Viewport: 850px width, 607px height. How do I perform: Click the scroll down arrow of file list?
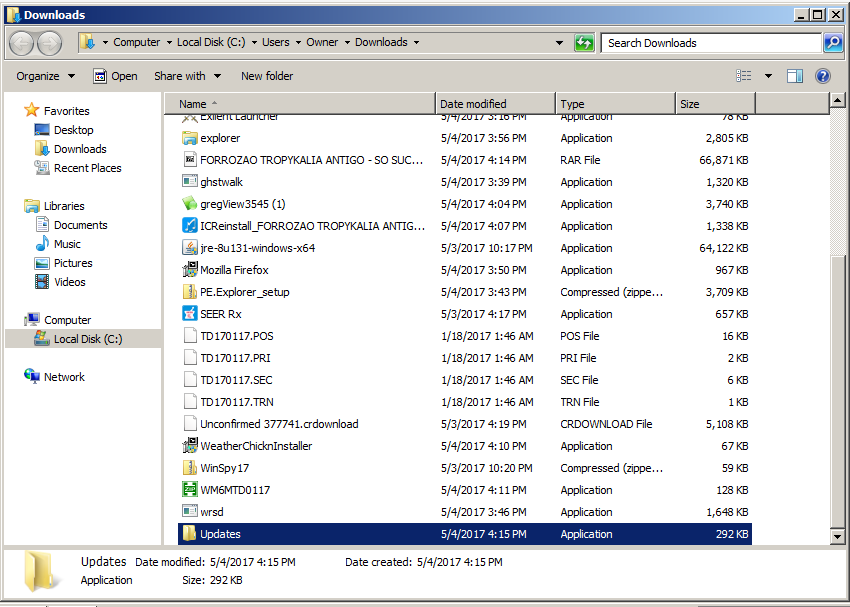tap(838, 537)
